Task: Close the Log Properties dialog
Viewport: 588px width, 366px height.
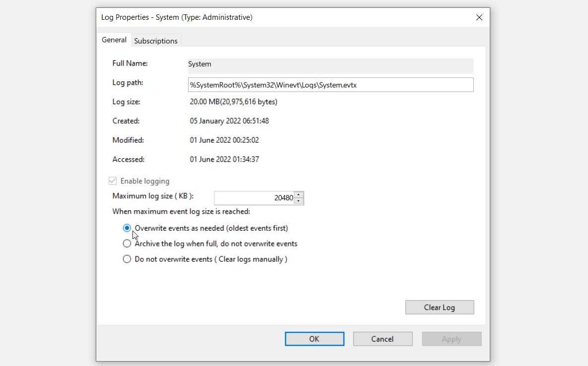Action: click(x=479, y=17)
